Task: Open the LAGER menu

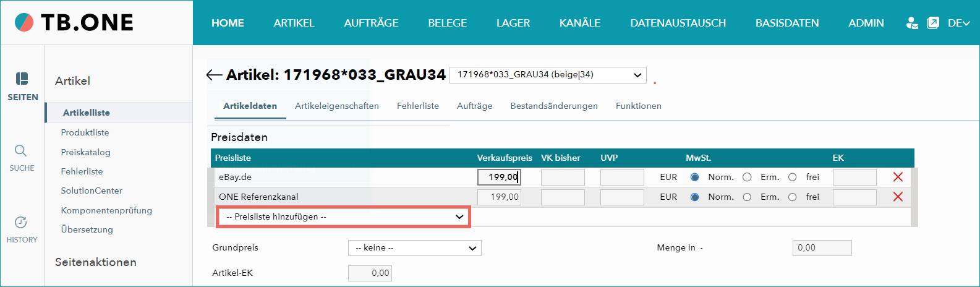Action: [513, 23]
